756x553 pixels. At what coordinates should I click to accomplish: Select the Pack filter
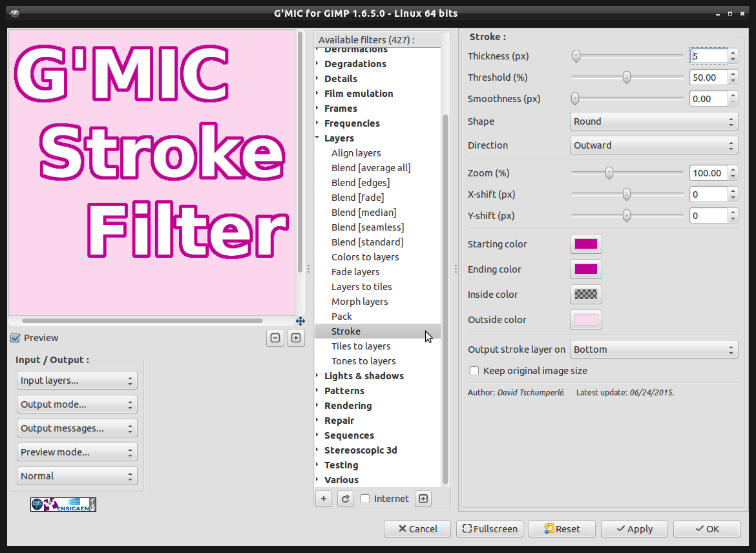point(341,317)
